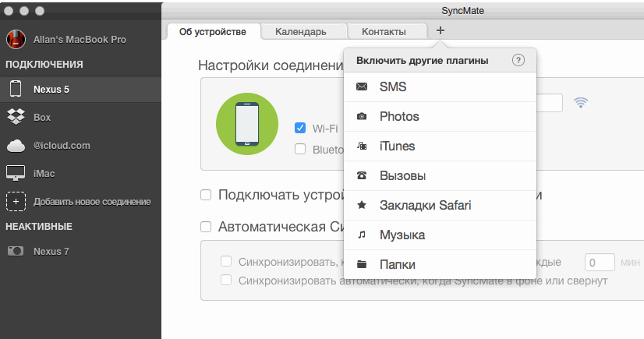Screen dimensions: 644x339
Task: Click the Включить другие плагины header
Action: (423, 61)
